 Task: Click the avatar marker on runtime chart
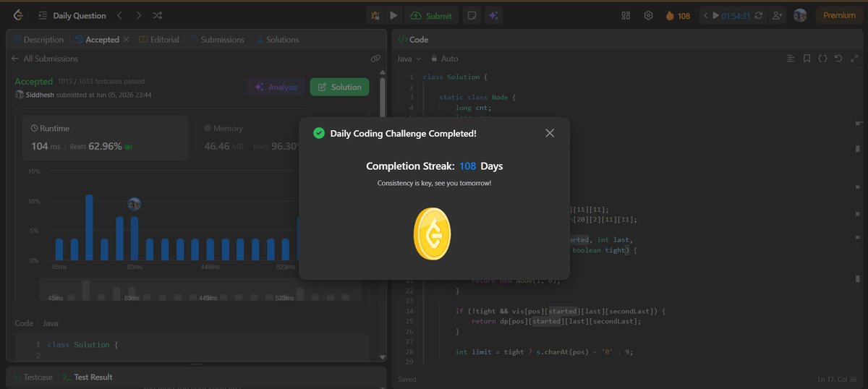click(x=134, y=205)
